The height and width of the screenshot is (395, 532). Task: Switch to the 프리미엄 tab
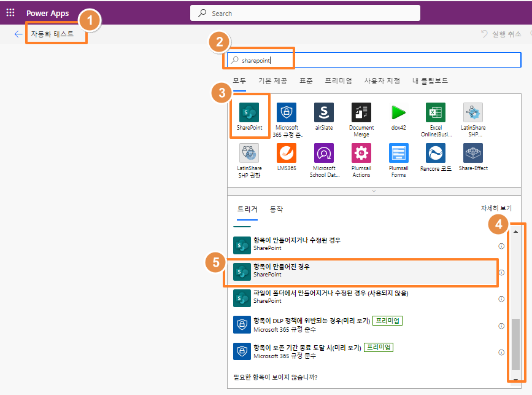[x=338, y=81]
